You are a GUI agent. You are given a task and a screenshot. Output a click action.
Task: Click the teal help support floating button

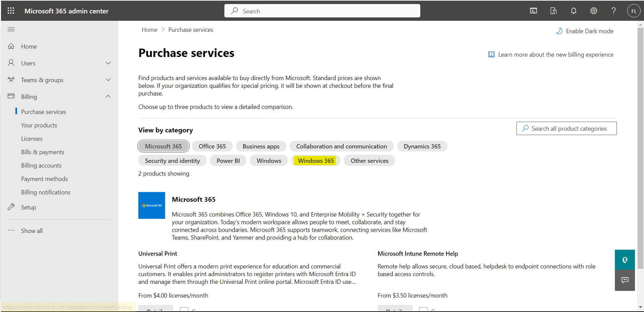tap(625, 260)
